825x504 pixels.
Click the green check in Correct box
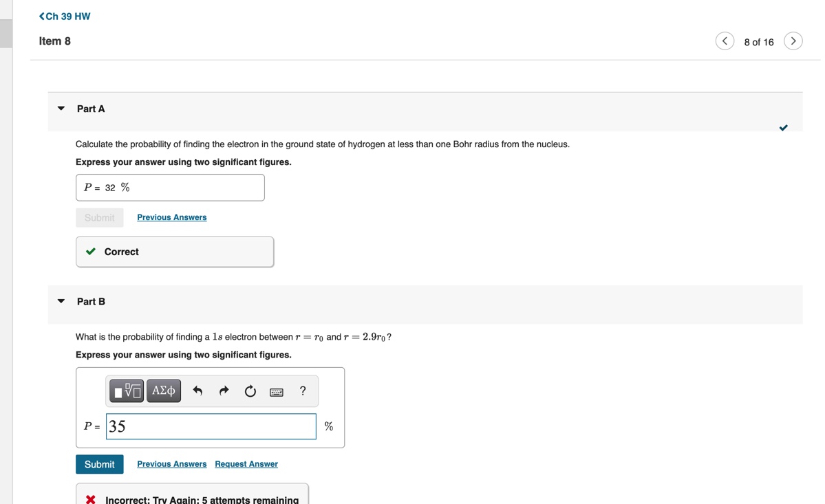click(91, 251)
